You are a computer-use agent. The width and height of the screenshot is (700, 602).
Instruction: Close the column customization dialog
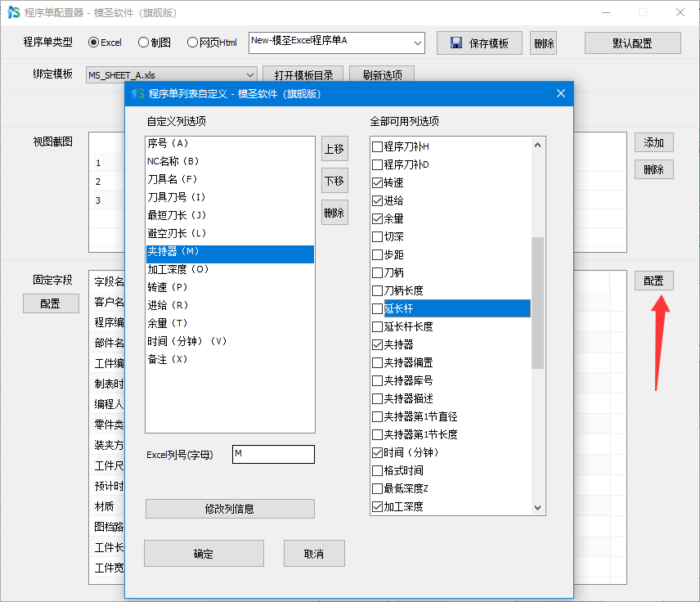pos(561,93)
